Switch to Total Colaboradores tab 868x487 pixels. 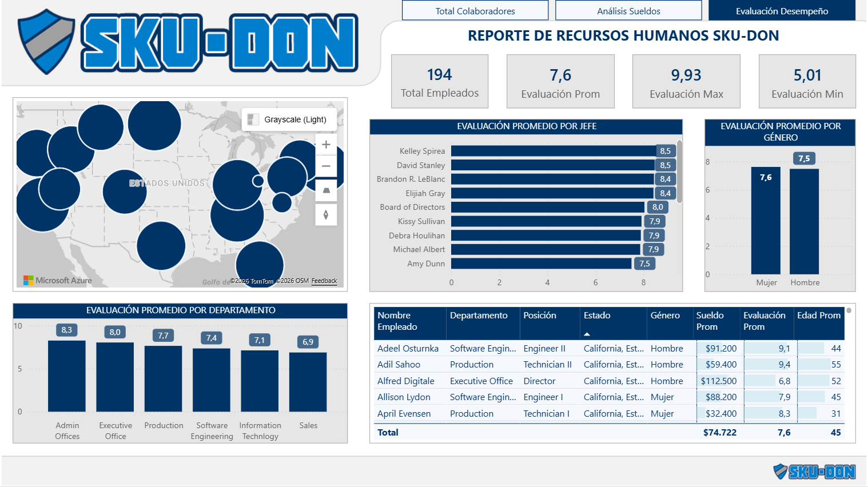coord(475,11)
